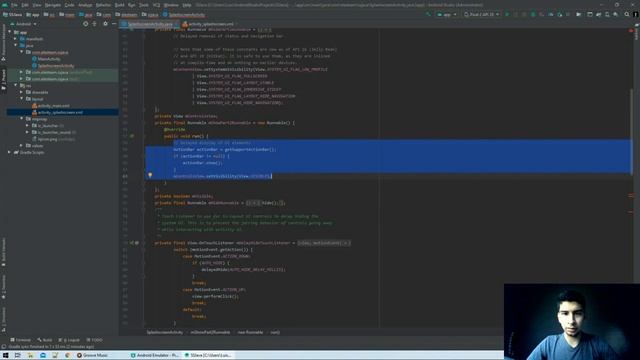Open the app run configuration dropdown
Screen dimensions: 640x360
click(447, 14)
